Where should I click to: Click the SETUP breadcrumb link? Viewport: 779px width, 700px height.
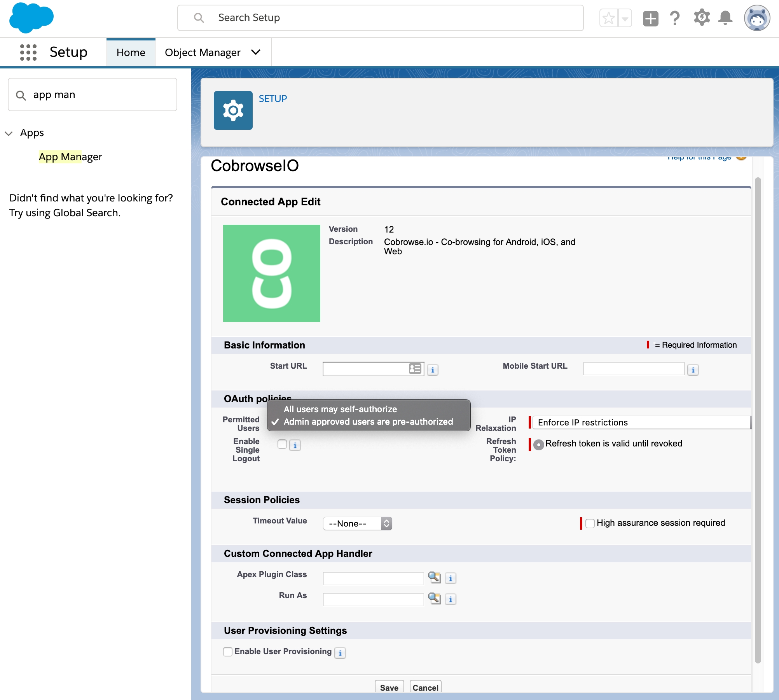(273, 99)
